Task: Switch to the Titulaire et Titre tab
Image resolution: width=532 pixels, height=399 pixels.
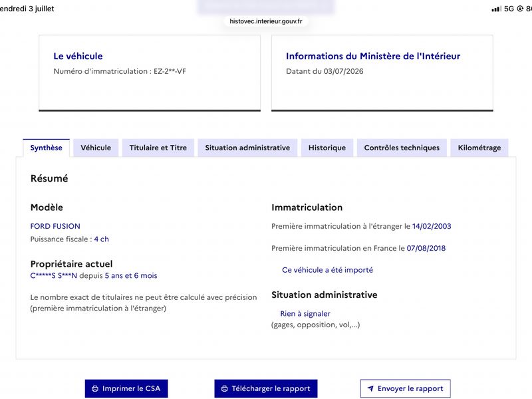Action: [158, 148]
